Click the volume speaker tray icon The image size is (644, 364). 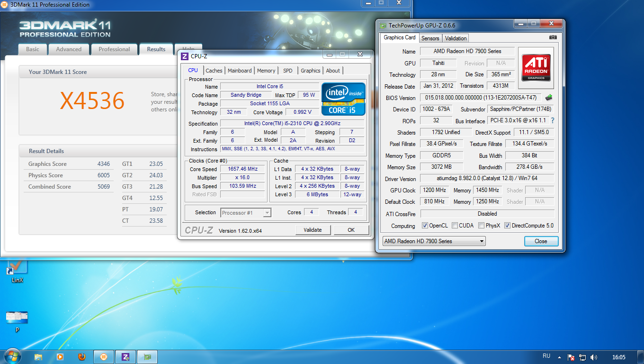(594, 357)
